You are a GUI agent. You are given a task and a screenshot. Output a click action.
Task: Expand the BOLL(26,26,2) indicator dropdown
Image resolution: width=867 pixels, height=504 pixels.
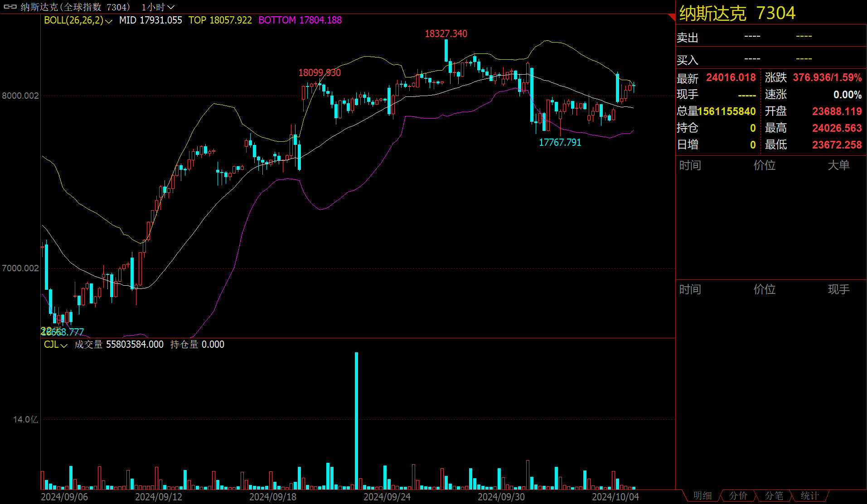[x=77, y=20]
